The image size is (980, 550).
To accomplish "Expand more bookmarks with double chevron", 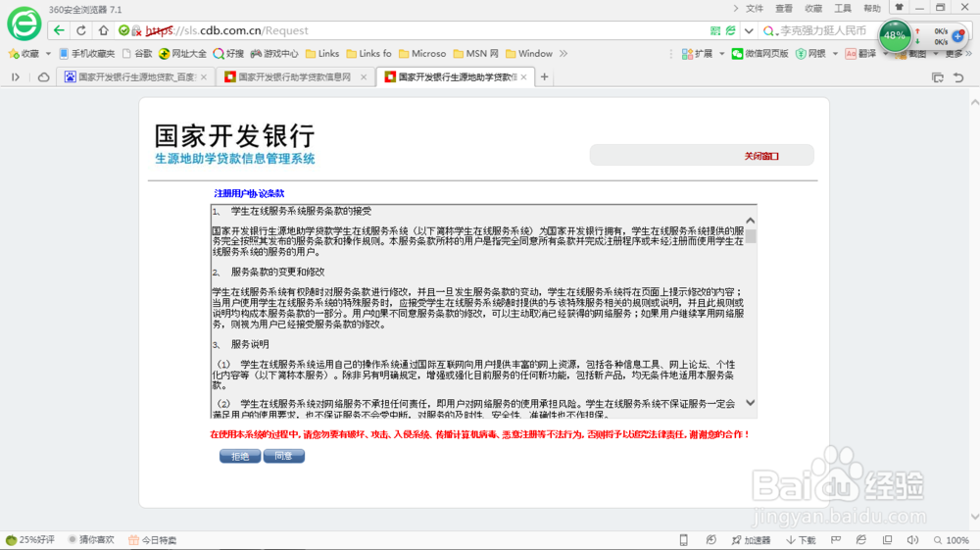I will [563, 54].
